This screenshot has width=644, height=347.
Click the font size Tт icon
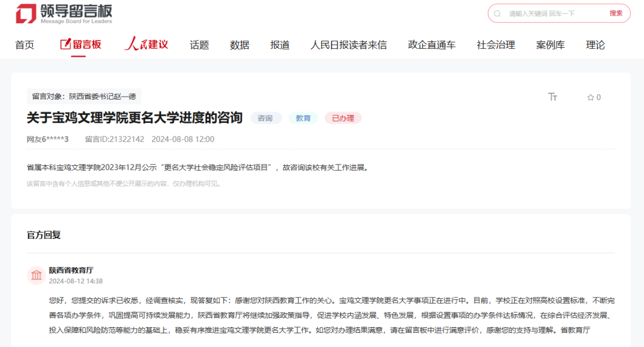pyautogui.click(x=553, y=97)
